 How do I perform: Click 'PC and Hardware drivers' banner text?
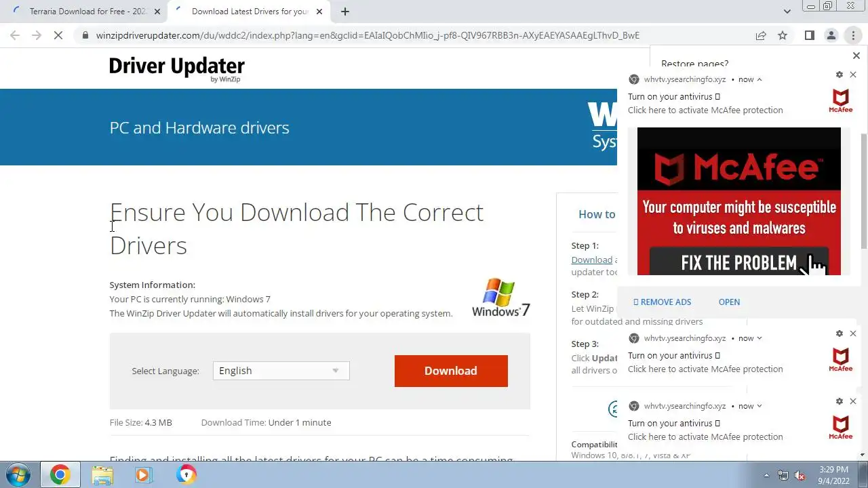point(199,127)
